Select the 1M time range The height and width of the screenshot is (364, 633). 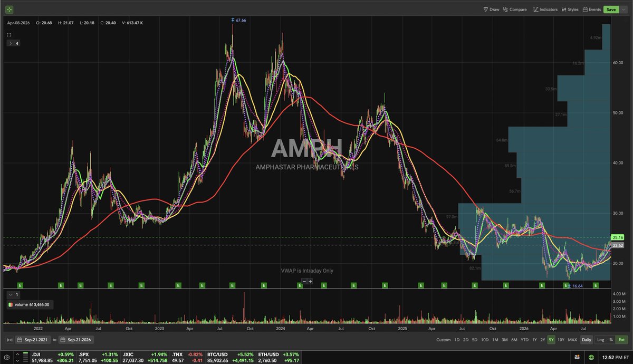click(495, 340)
